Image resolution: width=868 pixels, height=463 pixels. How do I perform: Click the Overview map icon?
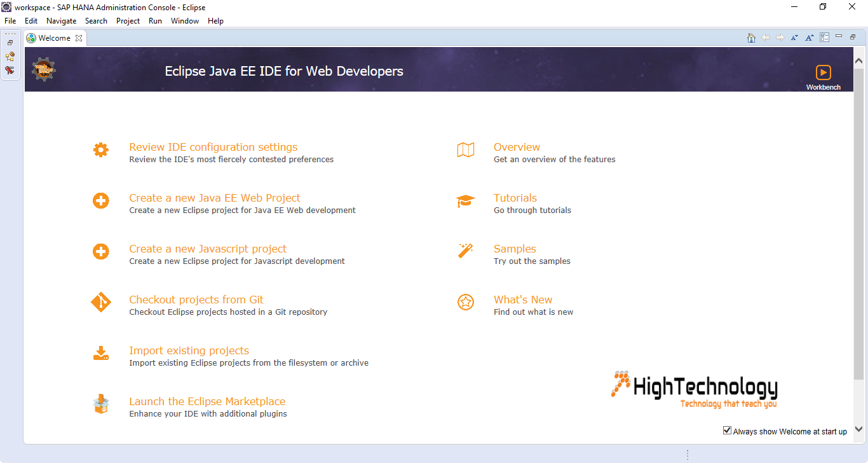pyautogui.click(x=466, y=150)
